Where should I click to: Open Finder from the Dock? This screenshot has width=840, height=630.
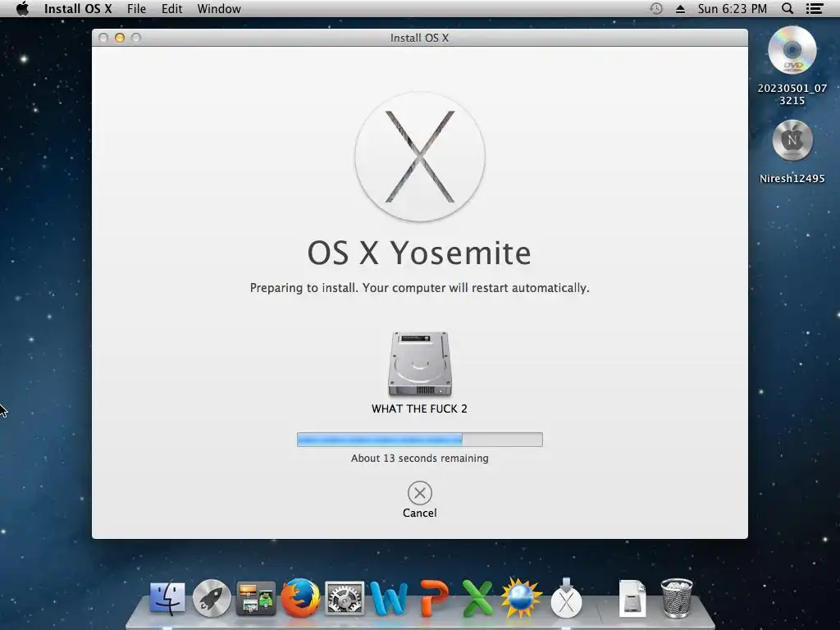point(167,598)
